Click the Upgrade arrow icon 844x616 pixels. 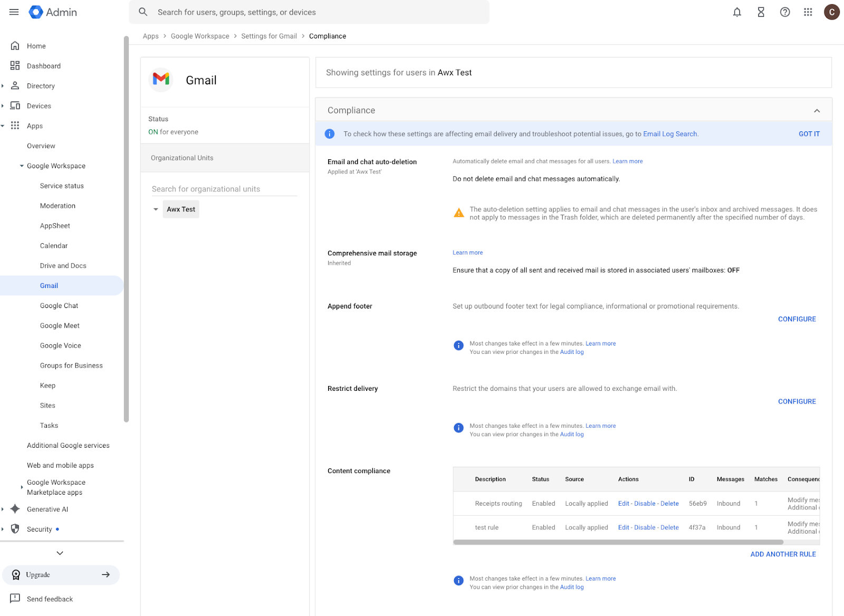pyautogui.click(x=105, y=575)
